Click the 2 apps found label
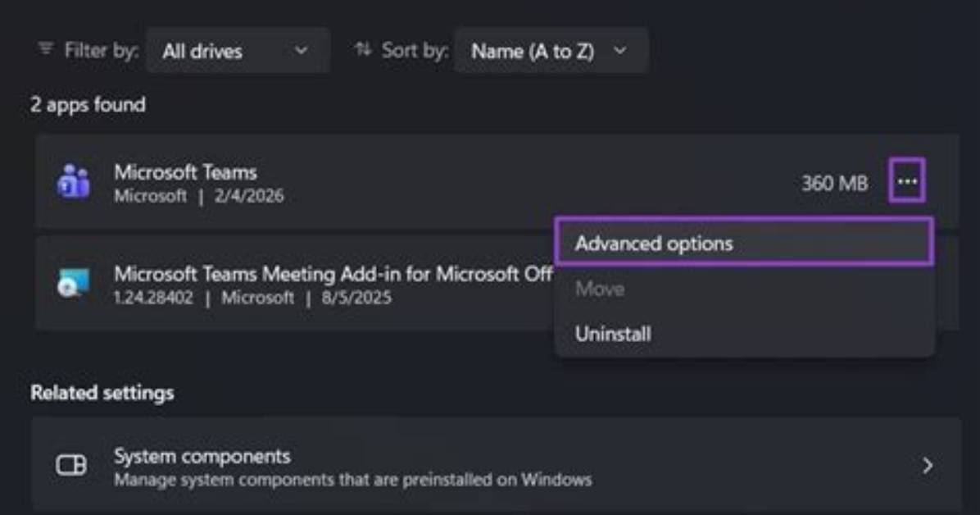This screenshot has width=980, height=515. (88, 104)
